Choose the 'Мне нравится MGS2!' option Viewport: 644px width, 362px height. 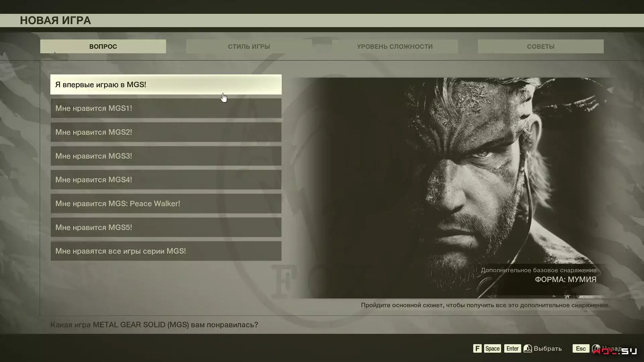click(166, 132)
